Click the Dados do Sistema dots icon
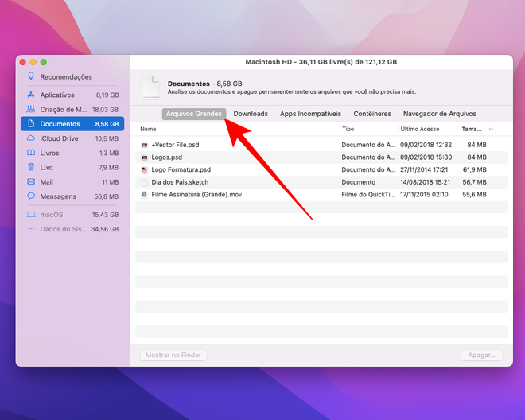525x420 pixels. click(x=31, y=229)
